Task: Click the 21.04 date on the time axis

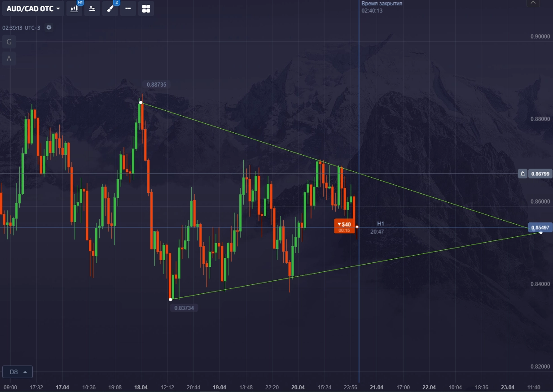Action: point(376,387)
